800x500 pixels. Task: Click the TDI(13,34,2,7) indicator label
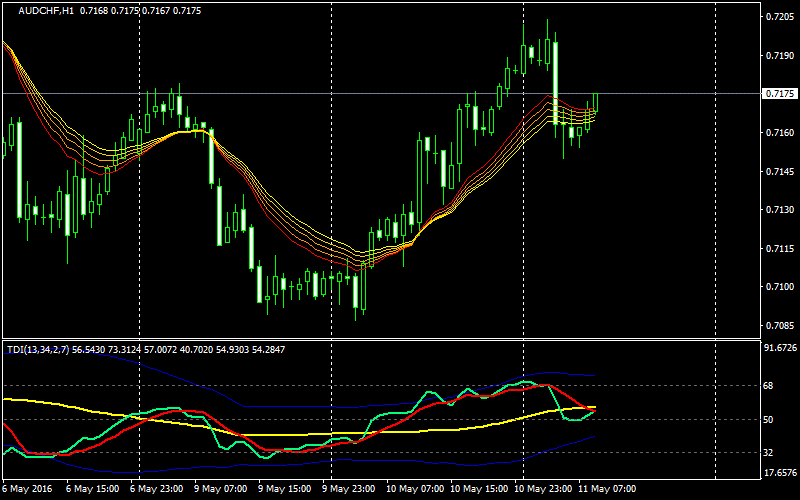[x=38, y=349]
